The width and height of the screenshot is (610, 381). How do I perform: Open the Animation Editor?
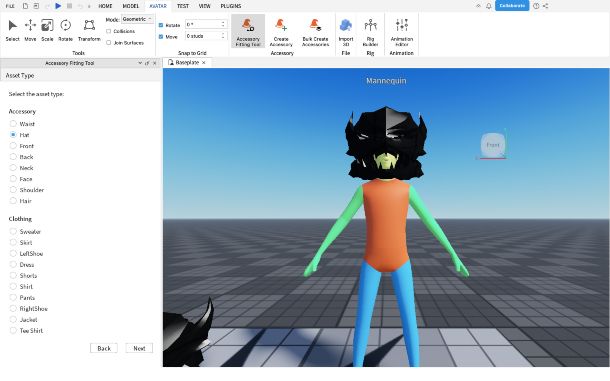pos(401,32)
